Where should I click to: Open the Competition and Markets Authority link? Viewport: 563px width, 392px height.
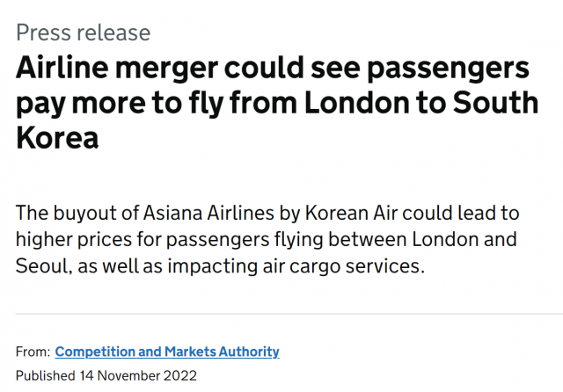coord(167,352)
